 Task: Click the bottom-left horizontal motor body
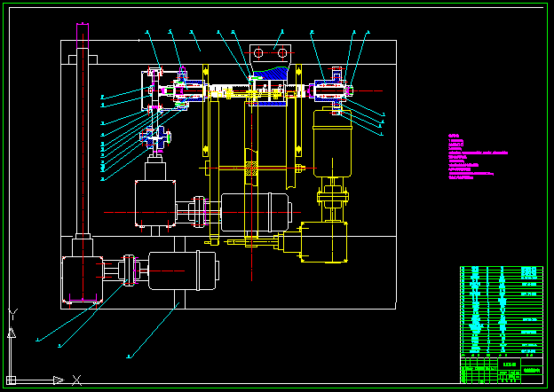[181, 270]
